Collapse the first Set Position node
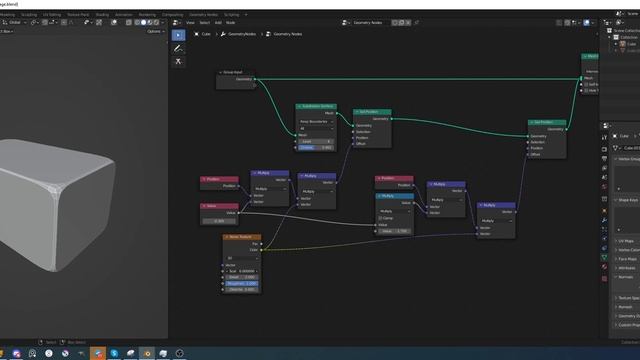 coord(357,112)
